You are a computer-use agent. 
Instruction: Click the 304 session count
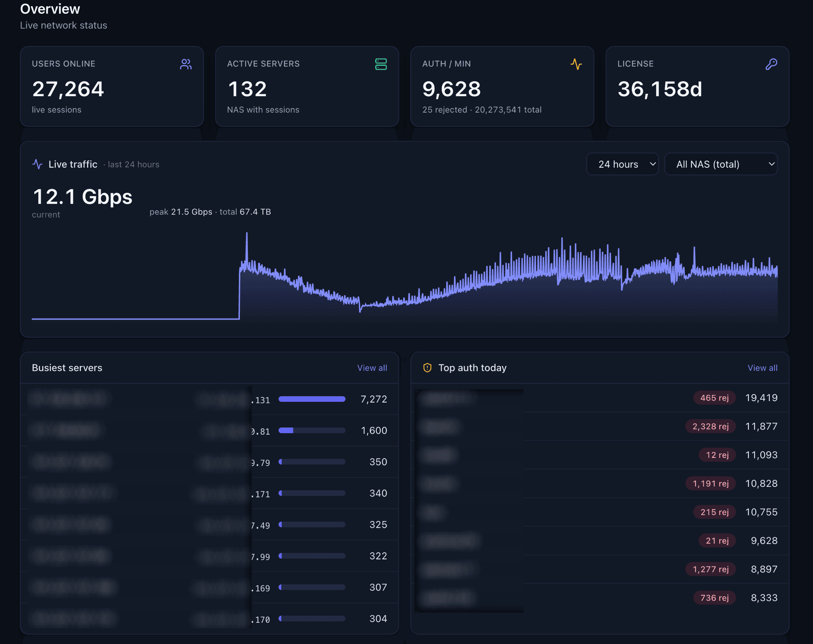378,618
